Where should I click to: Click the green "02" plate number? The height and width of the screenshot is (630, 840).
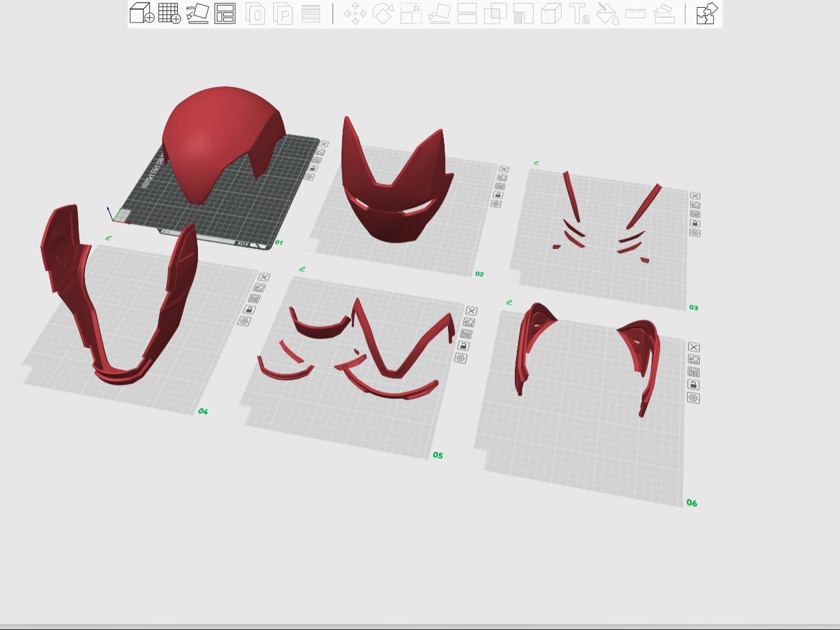(x=479, y=274)
